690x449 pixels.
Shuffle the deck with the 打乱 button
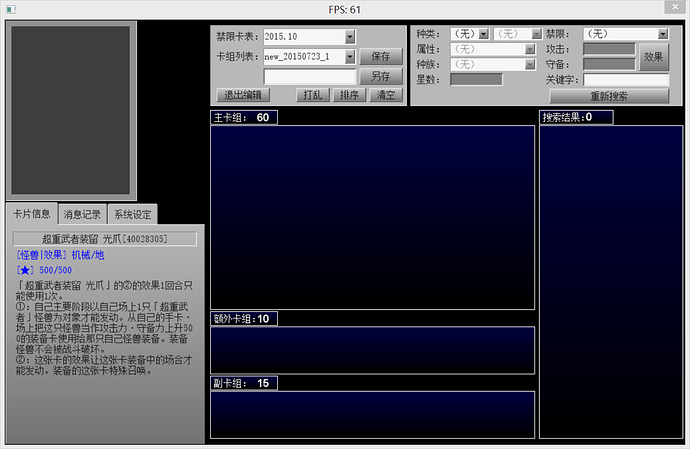pos(312,96)
